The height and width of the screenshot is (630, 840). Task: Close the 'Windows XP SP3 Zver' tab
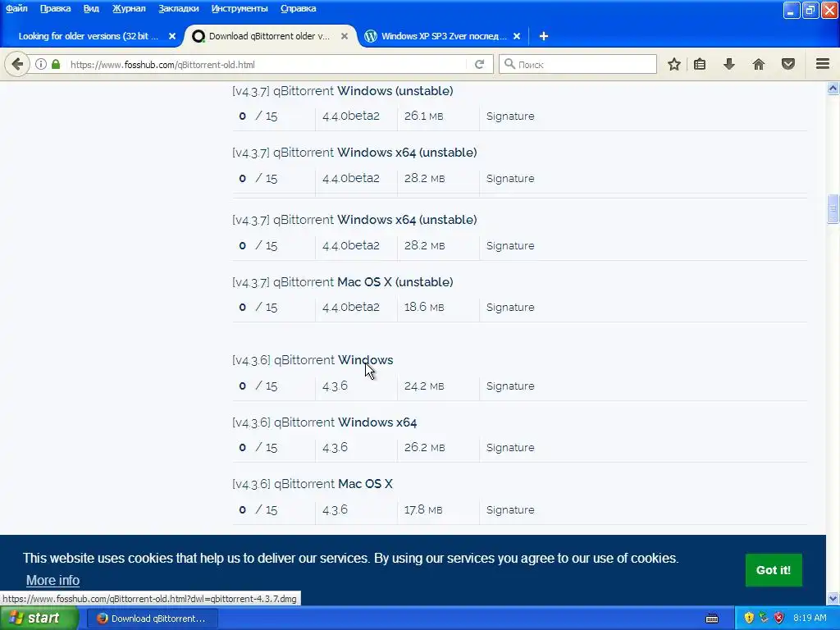click(x=517, y=36)
